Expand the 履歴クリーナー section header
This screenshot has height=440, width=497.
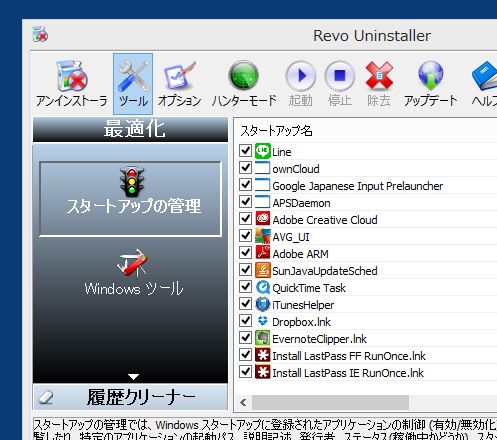(130, 397)
